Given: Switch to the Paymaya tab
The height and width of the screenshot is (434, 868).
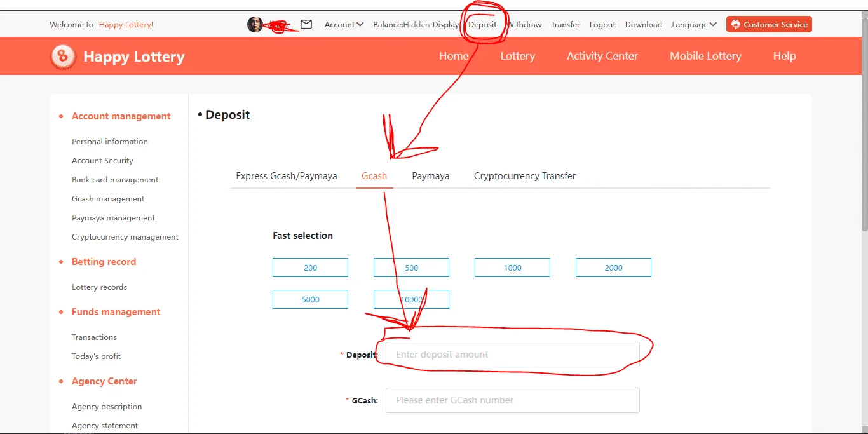Looking at the screenshot, I should pyautogui.click(x=431, y=176).
